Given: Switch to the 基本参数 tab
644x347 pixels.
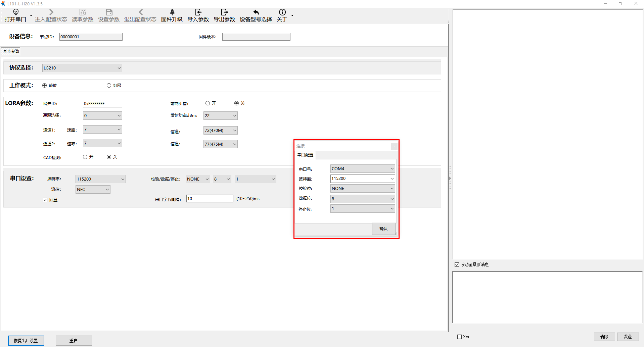Looking at the screenshot, I should click(x=11, y=51).
